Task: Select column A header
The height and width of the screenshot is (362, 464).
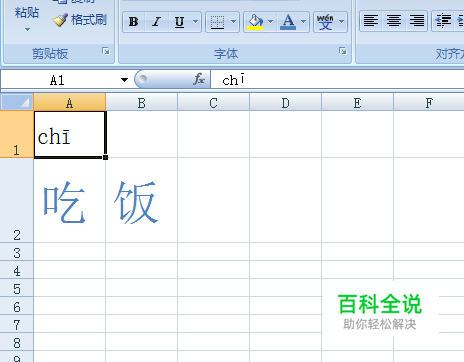Action: pos(69,103)
